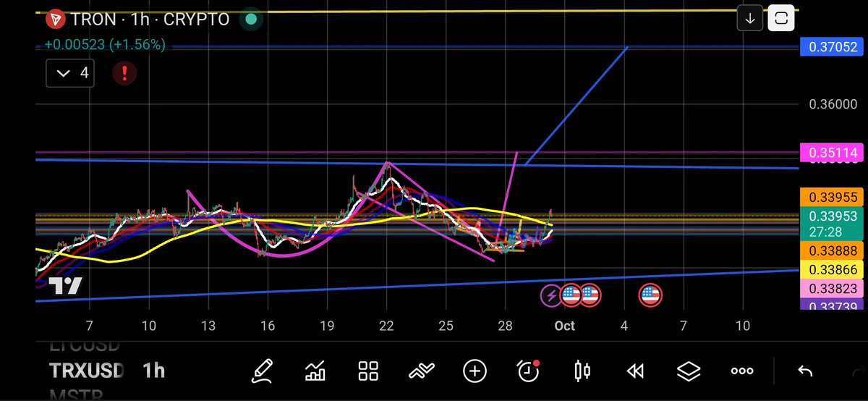Click the 22 date on time axis

coord(387,326)
